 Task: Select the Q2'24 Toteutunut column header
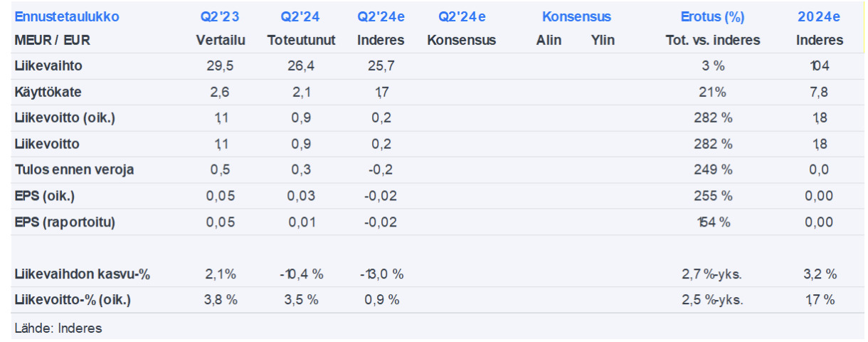coord(301,16)
